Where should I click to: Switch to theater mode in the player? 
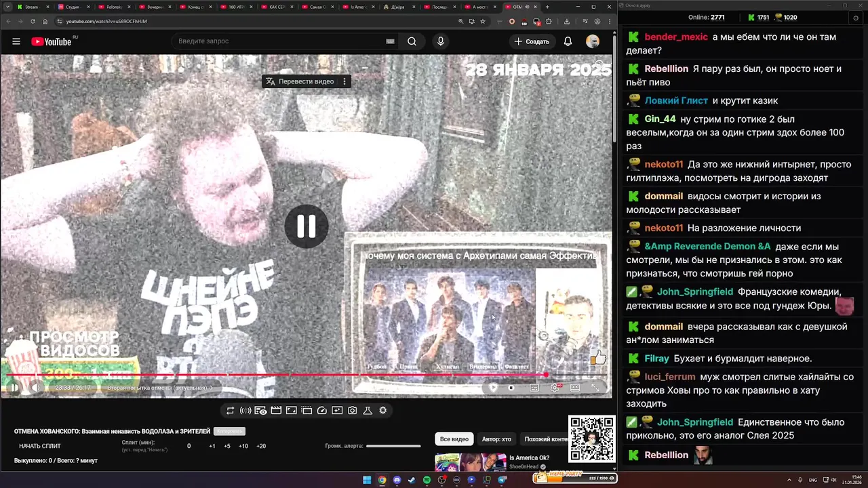(x=575, y=388)
